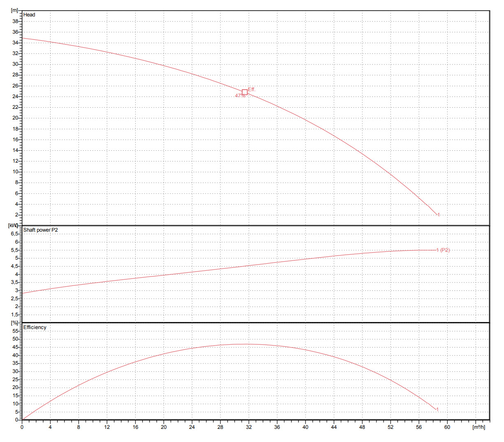This screenshot has height=442, width=504.
Task: Click the 38 tick on the head axis
Action: [x=15, y=21]
